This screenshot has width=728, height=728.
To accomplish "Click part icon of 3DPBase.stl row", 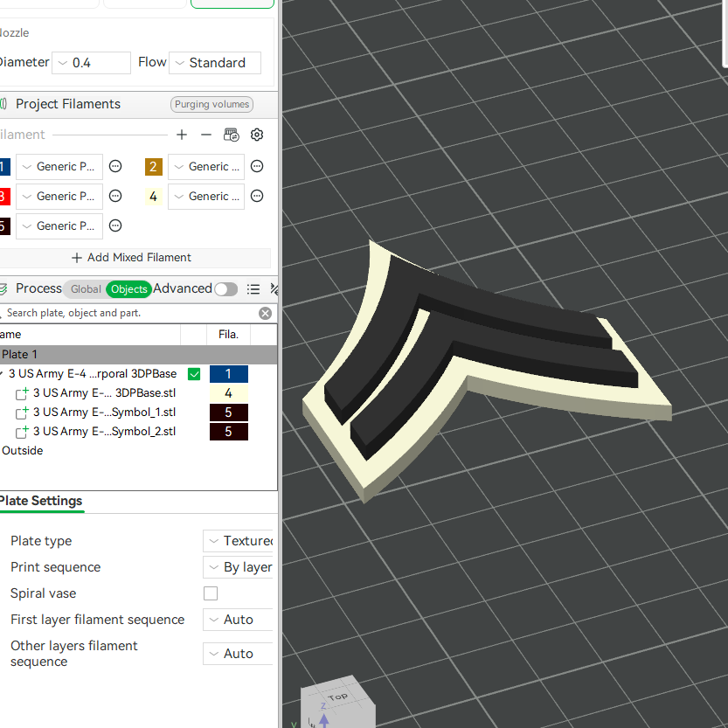I will coord(22,393).
